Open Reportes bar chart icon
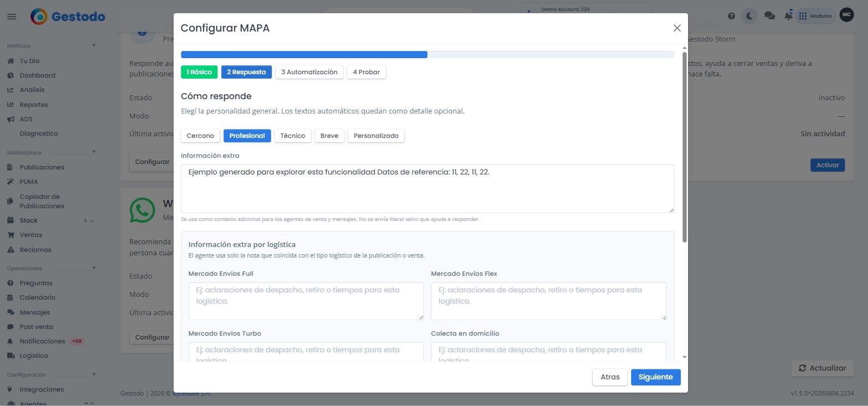This screenshot has height=406, width=868. (x=11, y=105)
